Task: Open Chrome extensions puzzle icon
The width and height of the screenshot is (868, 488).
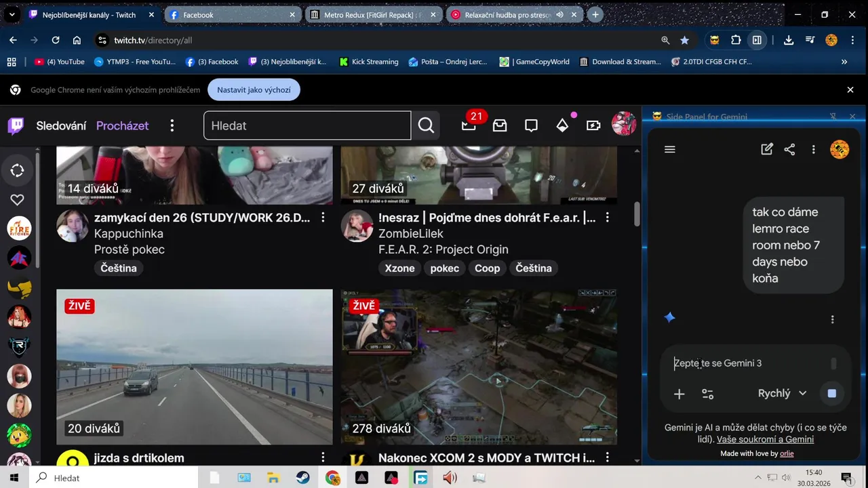Action: pyautogui.click(x=736, y=40)
